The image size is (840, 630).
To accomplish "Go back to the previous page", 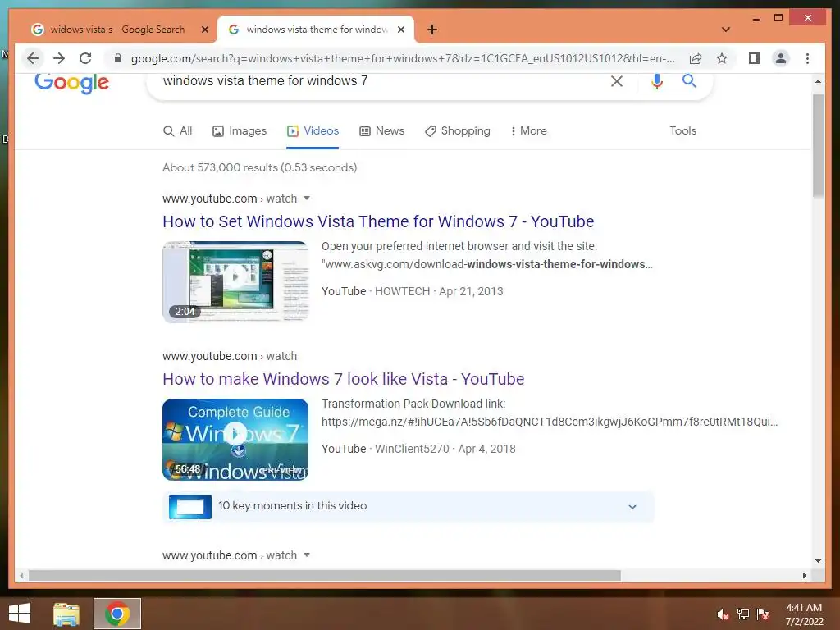I will [x=33, y=58].
